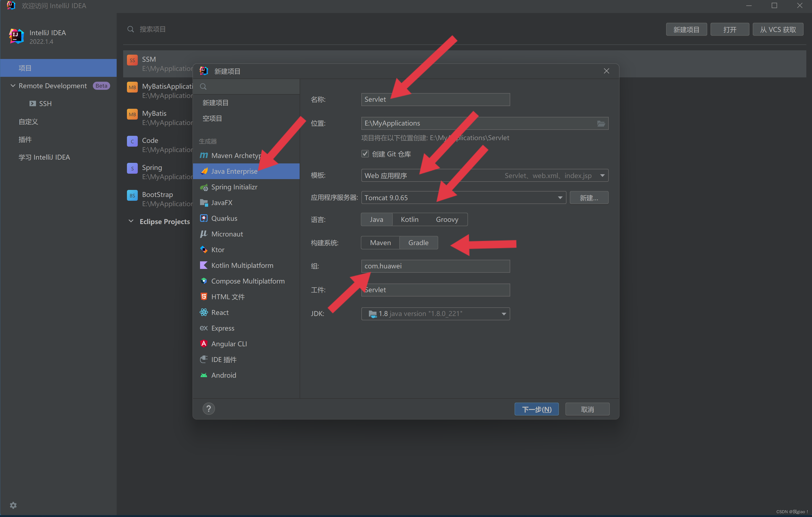Select Groovy as the language

[x=447, y=219]
